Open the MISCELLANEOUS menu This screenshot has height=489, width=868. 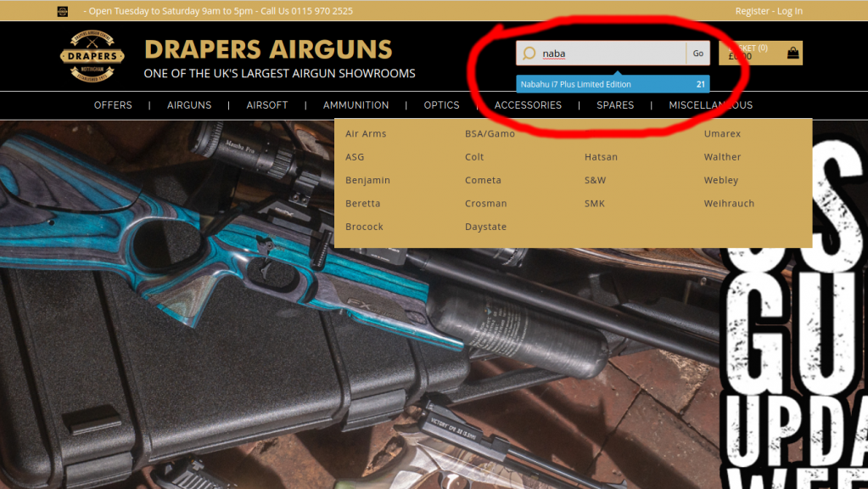point(711,105)
